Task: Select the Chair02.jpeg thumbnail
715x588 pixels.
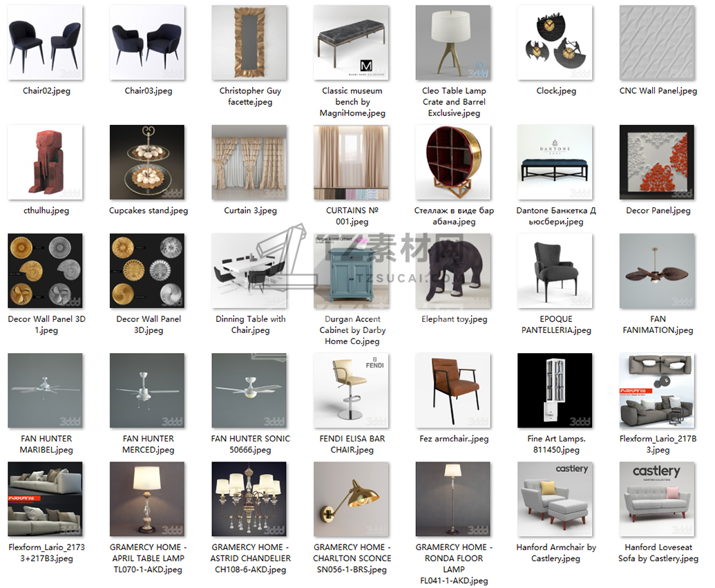Action: [45, 42]
